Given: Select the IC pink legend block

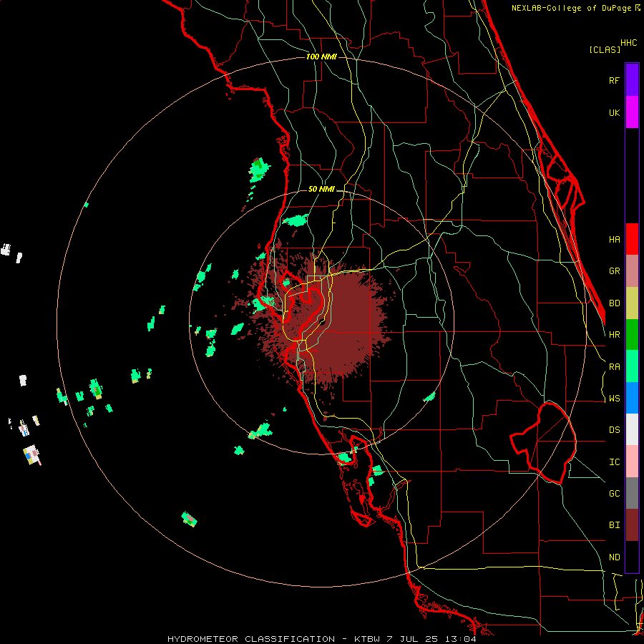Looking at the screenshot, I should tap(632, 462).
